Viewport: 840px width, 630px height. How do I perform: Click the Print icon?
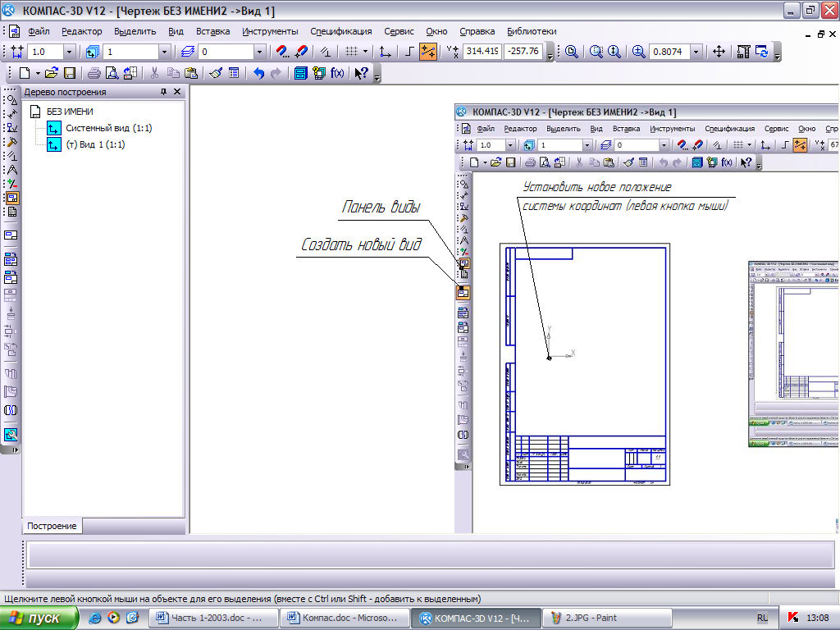94,73
